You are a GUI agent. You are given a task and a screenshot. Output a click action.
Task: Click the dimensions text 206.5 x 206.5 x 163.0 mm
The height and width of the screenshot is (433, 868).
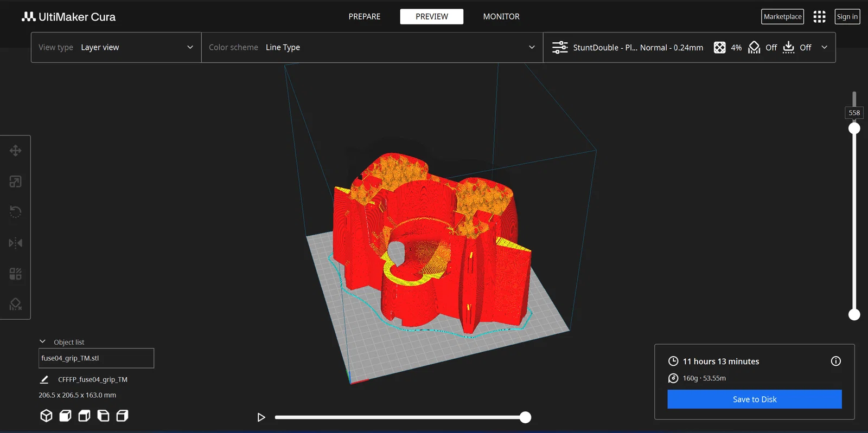click(78, 395)
